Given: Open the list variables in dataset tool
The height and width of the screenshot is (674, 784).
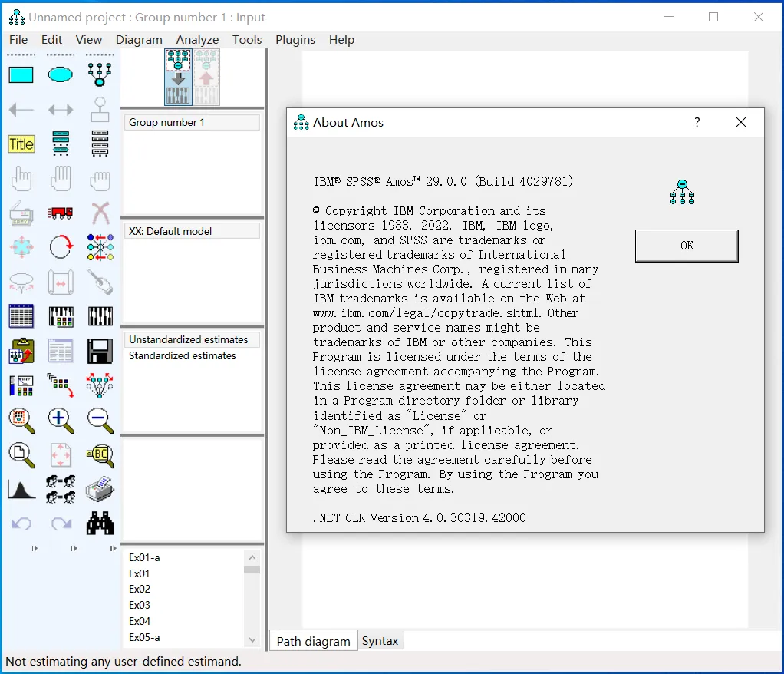Looking at the screenshot, I should [x=100, y=144].
